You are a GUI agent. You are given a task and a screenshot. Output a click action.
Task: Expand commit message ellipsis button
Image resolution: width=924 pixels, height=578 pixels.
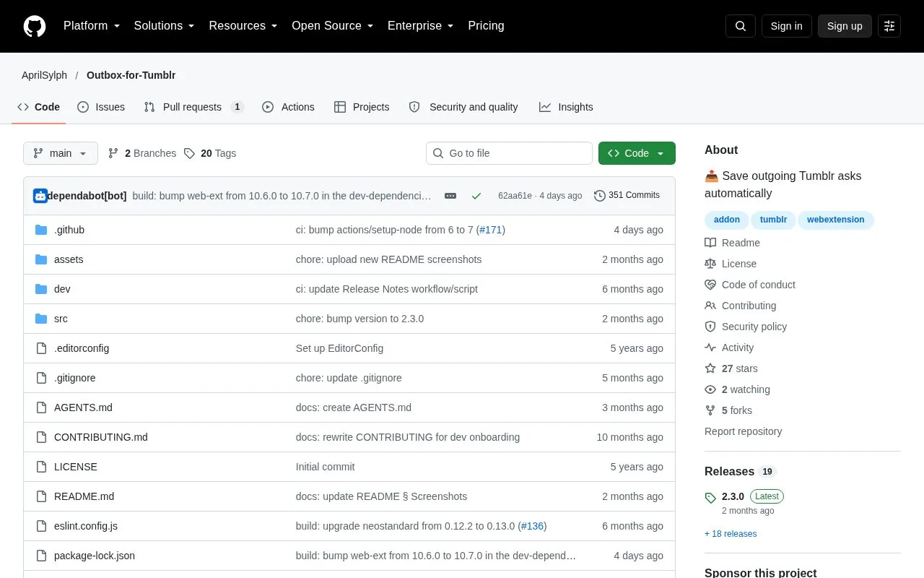[450, 196]
